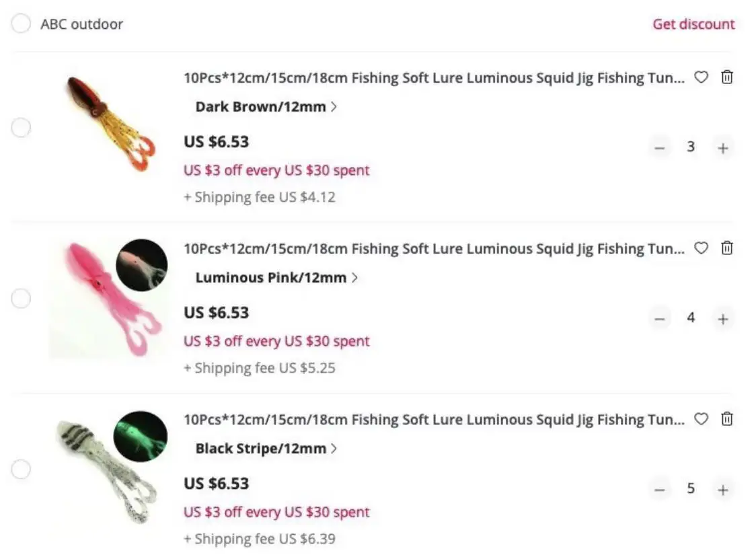This screenshot has height=559, width=756.
Task: Decrease Dark Brown lure quantity
Action: point(660,147)
